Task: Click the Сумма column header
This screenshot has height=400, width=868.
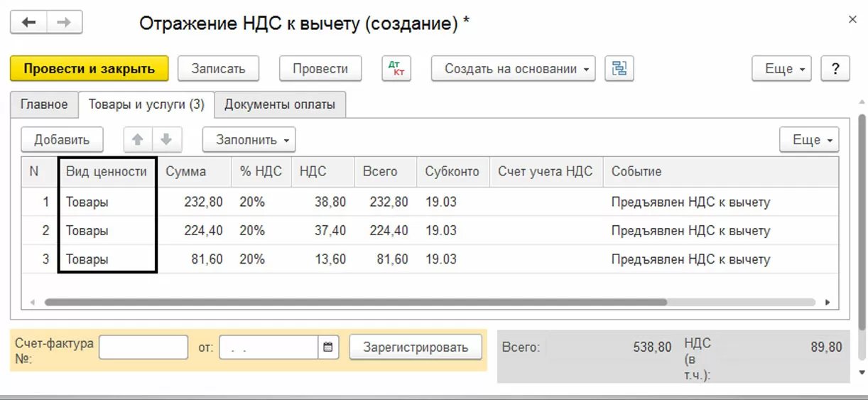Action: pos(194,171)
